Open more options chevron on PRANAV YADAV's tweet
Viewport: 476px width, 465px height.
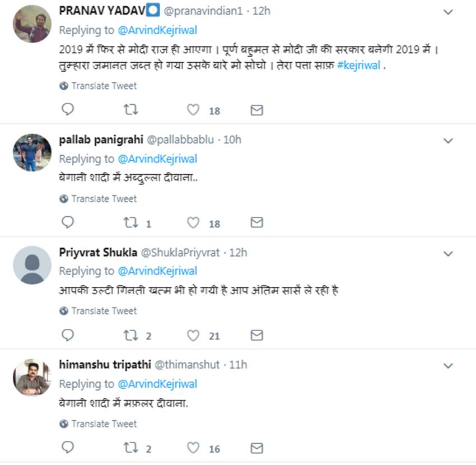(x=448, y=12)
